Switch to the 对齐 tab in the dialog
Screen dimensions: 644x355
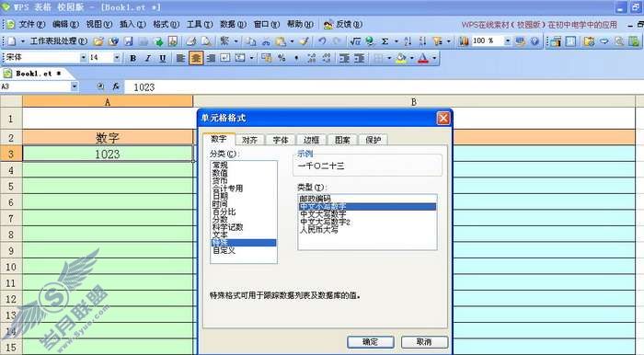coord(249,140)
